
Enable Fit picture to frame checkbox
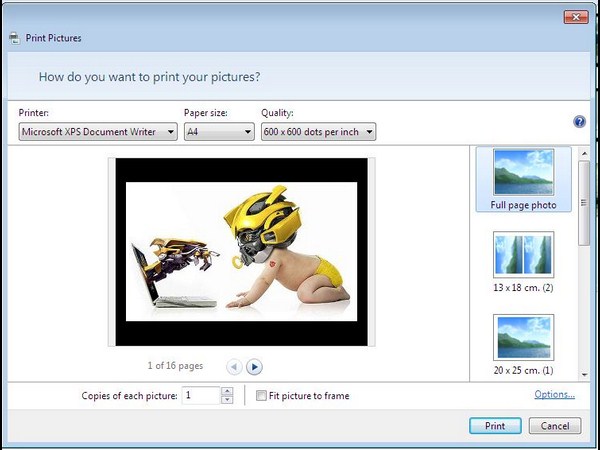coord(261,396)
